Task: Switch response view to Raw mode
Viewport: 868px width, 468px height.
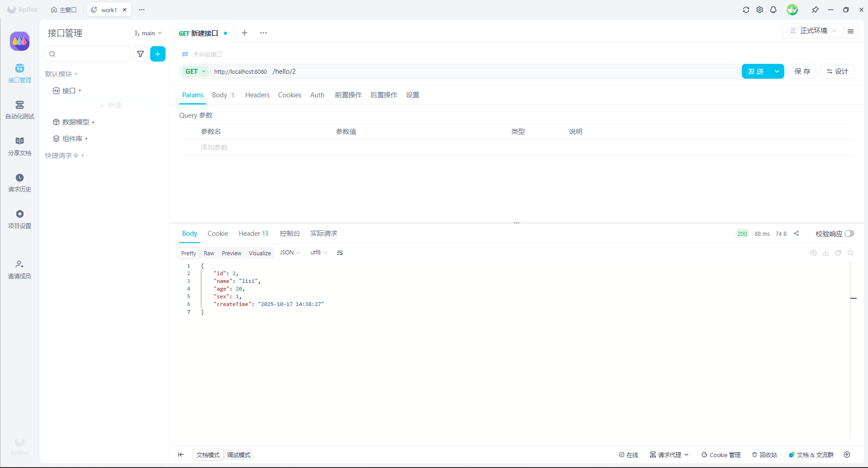Action: (209, 253)
